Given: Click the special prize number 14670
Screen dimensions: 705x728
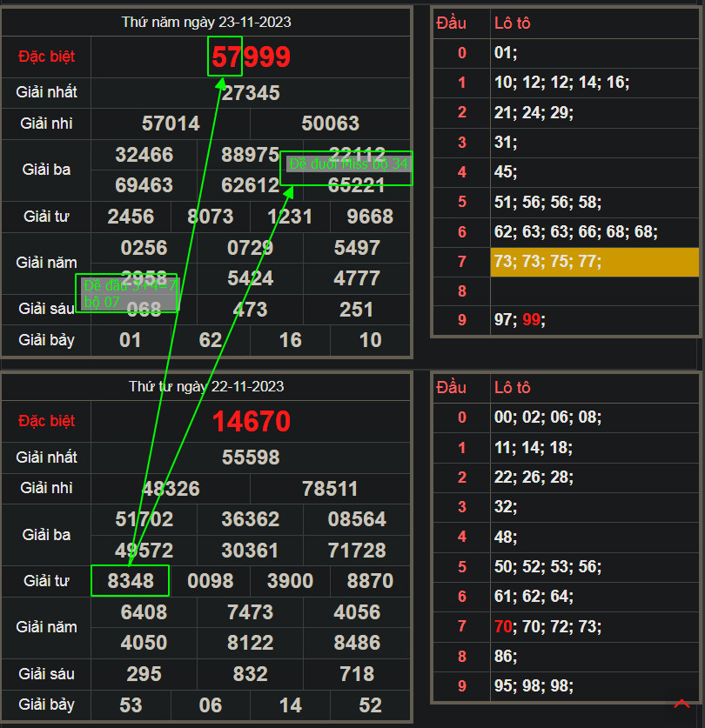Looking at the screenshot, I should click(252, 422).
